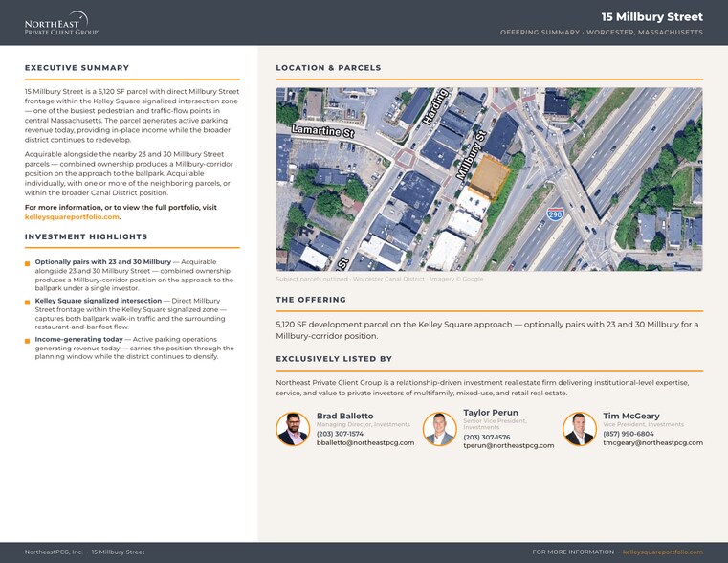Image resolution: width=728 pixels, height=563 pixels.
Task: Open kelleysquareportfolio.com link in executive summary
Action: tap(72, 217)
